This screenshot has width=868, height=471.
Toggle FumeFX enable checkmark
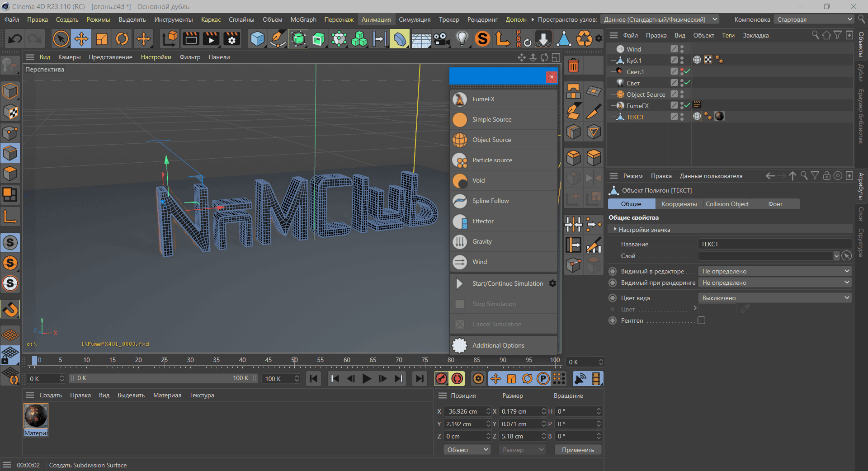point(687,105)
